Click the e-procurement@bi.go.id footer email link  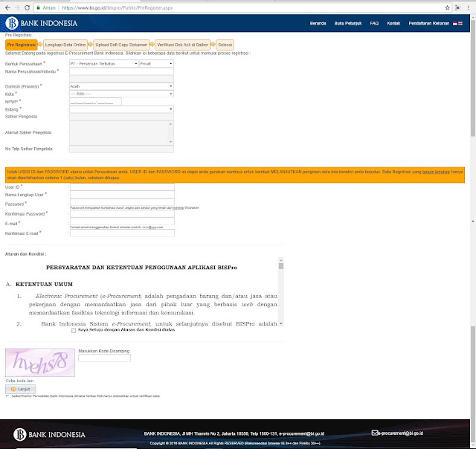tap(400, 433)
